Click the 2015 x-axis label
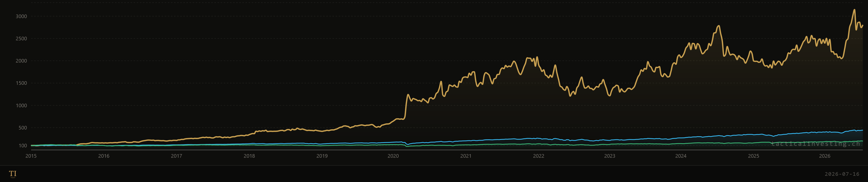Screen dimensions: 868x182 [31, 156]
